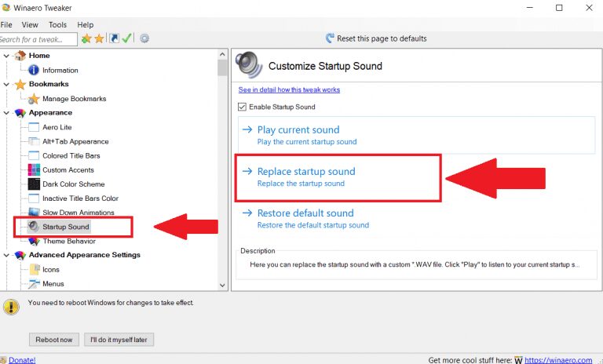Click the Slow Down Animations icon
The height and width of the screenshot is (364, 603).
coord(34,212)
